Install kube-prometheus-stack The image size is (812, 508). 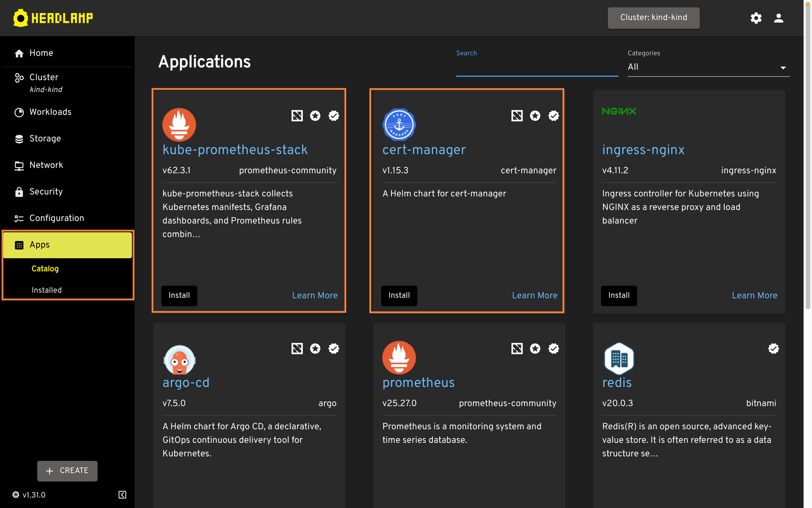coord(179,295)
